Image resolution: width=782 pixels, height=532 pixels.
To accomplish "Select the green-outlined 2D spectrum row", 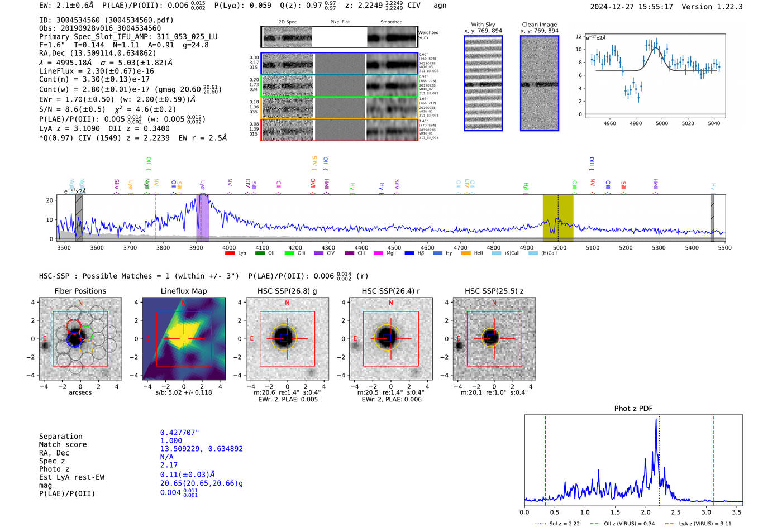I will (339, 86).
